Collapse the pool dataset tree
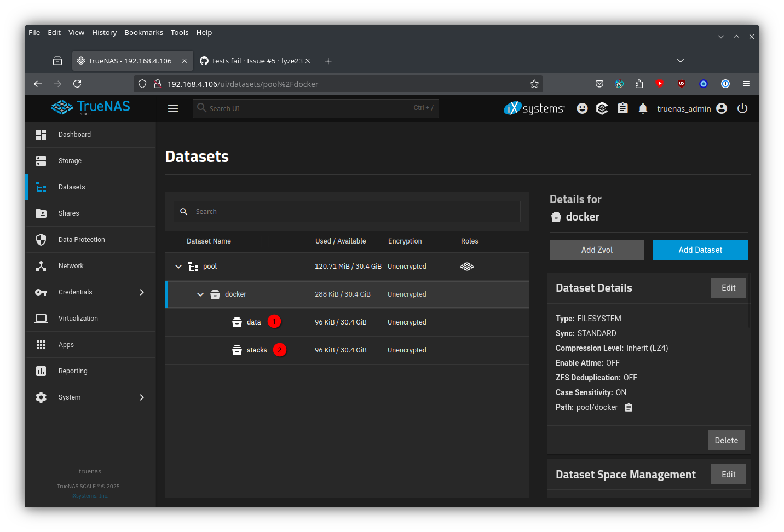Image resolution: width=784 pixels, height=532 pixels. [x=178, y=267]
